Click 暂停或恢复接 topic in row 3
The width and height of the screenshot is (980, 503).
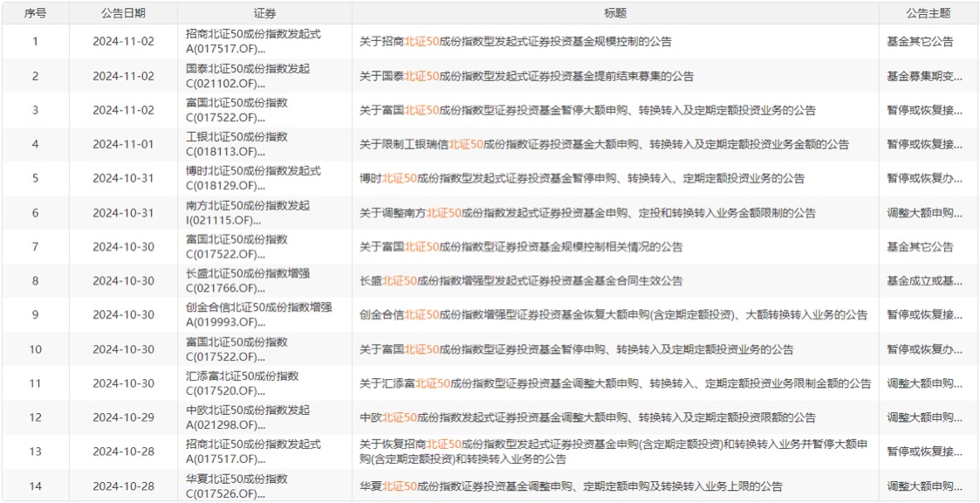click(x=924, y=111)
